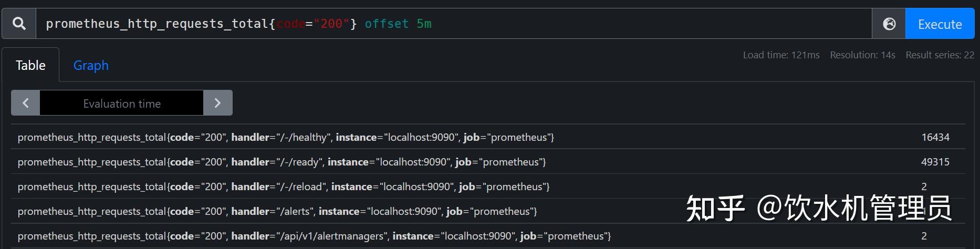Click the value 49315
This screenshot has width=980, height=249.
point(935,162)
